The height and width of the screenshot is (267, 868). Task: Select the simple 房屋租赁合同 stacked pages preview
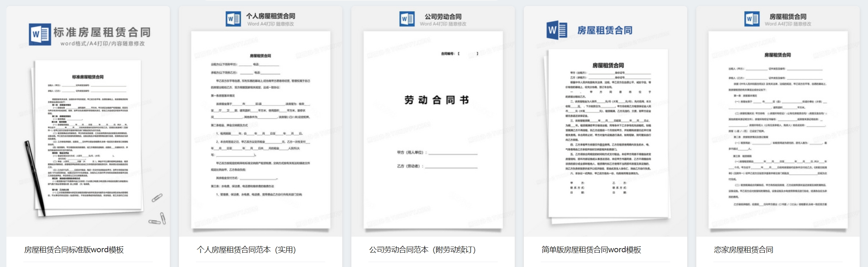coord(608,132)
